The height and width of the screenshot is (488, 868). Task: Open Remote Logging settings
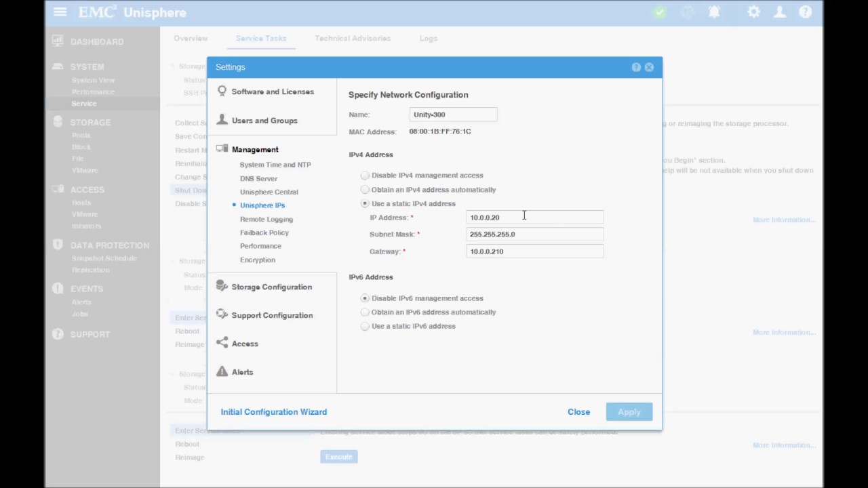click(x=267, y=219)
